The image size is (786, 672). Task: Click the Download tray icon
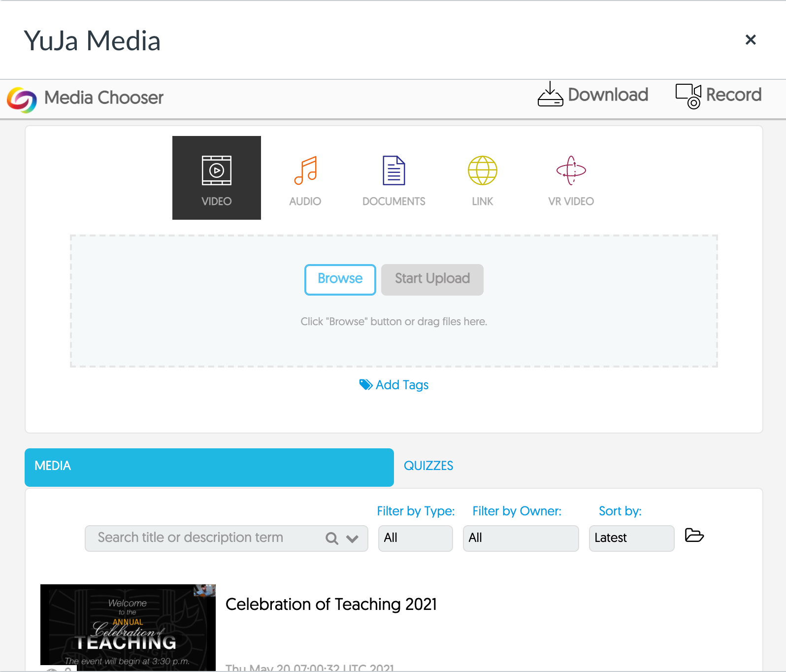coord(550,95)
